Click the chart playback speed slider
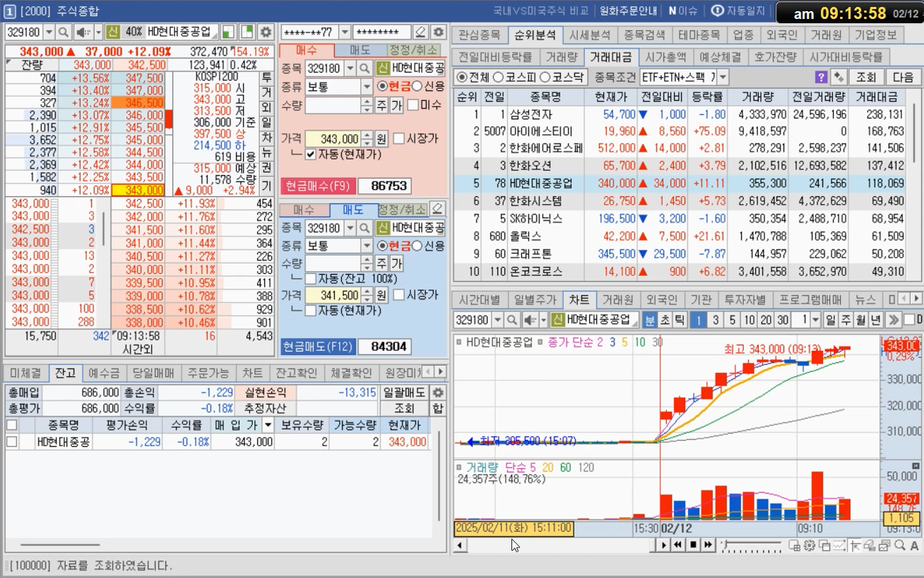The image size is (924, 578). 752,544
